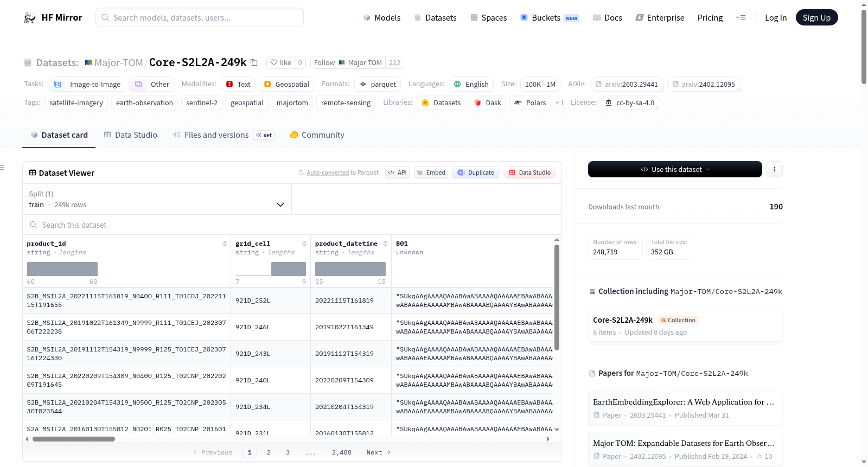Expand the navigation overflow menu icon
The image size is (868, 467).
[x=741, y=18]
